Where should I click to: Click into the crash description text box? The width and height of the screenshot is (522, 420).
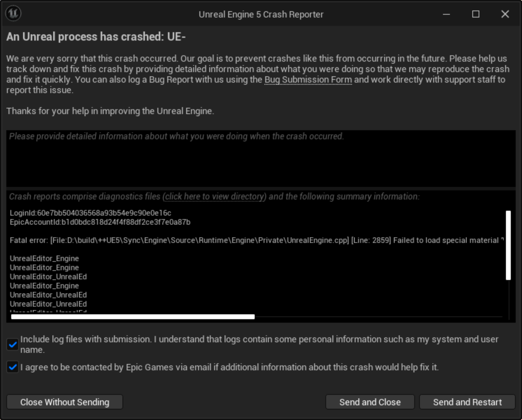[261, 159]
